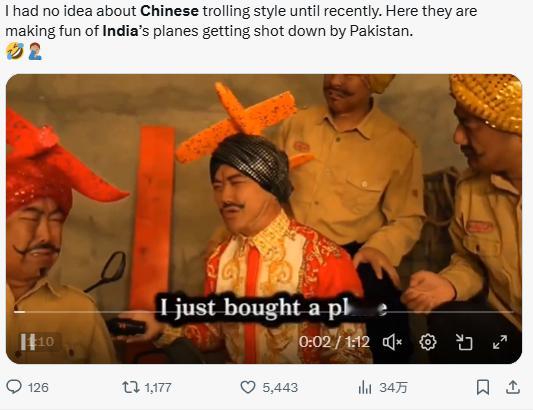The height and width of the screenshot is (412, 533).
Task: Like the post with the heart icon
Action: click(x=248, y=387)
